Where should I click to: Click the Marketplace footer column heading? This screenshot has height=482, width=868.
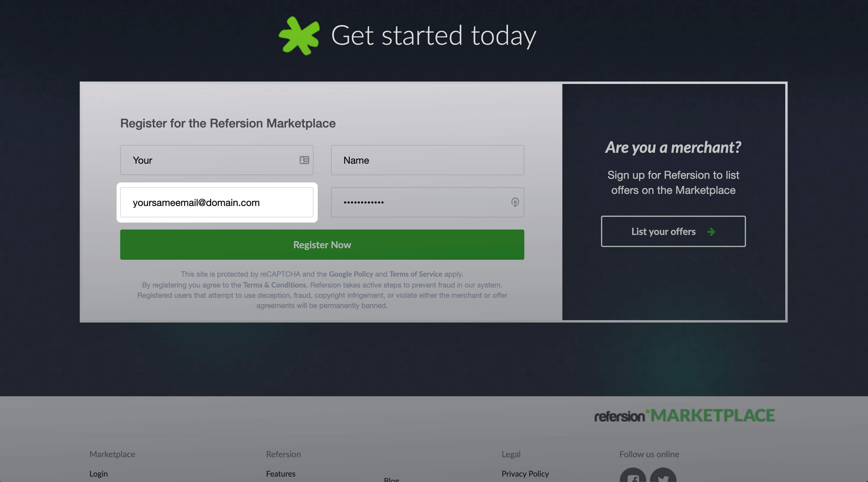(x=112, y=454)
